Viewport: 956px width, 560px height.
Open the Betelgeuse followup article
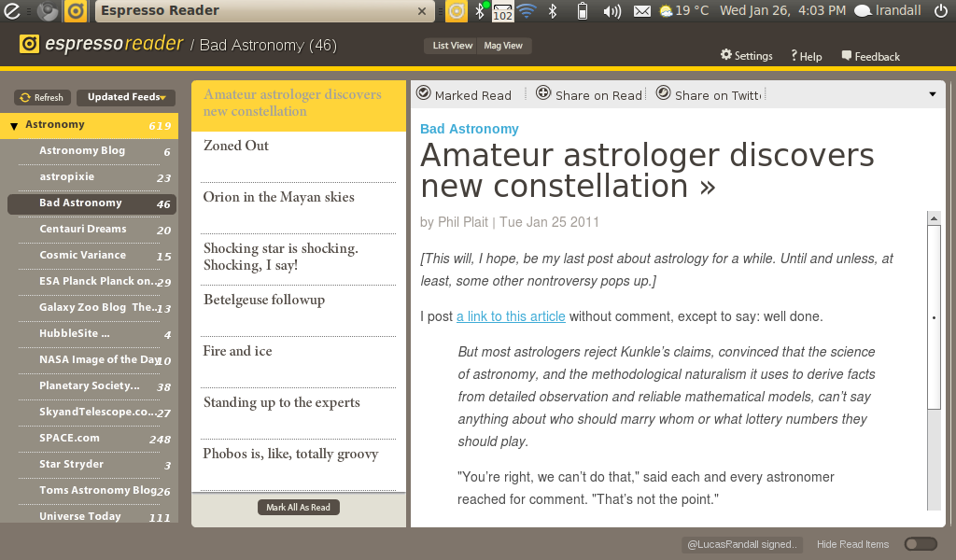point(264,301)
